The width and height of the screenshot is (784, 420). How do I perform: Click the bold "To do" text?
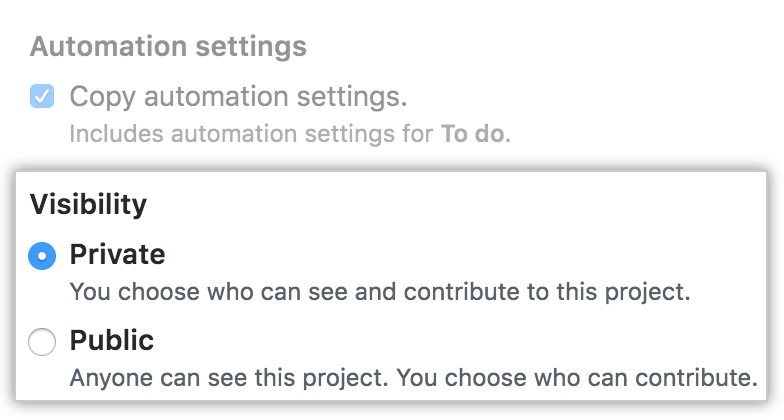click(474, 133)
